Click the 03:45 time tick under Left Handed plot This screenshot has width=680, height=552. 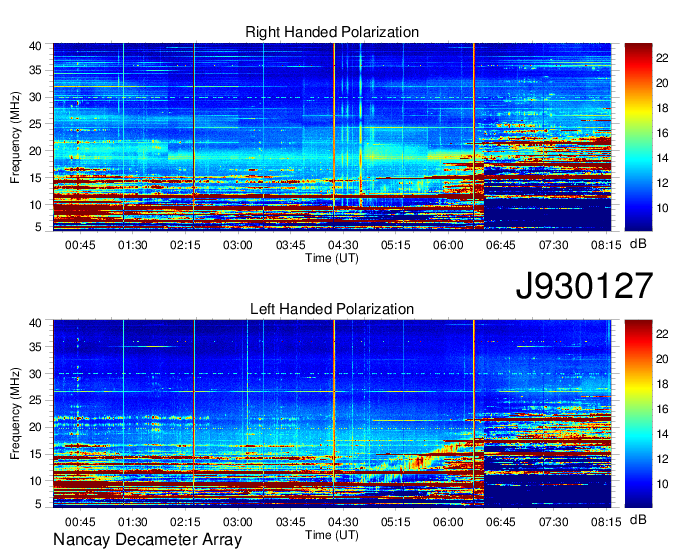[291, 522]
